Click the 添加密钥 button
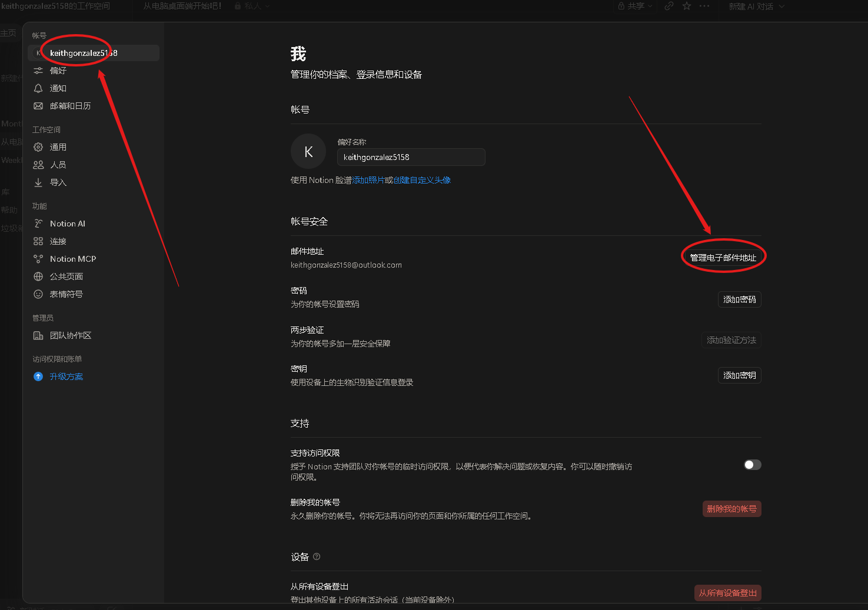Image resolution: width=868 pixels, height=610 pixels. 740,375
